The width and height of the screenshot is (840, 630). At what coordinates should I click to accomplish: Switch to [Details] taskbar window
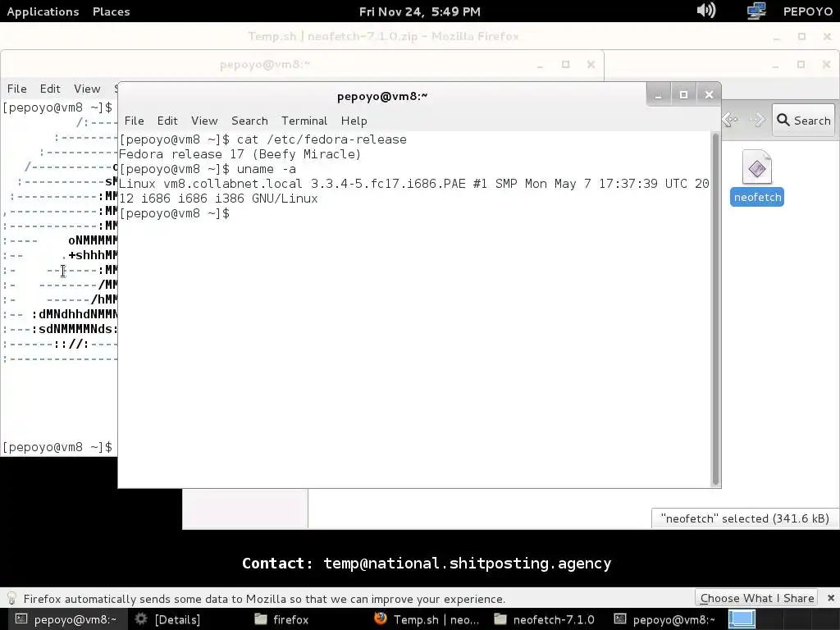point(167,619)
